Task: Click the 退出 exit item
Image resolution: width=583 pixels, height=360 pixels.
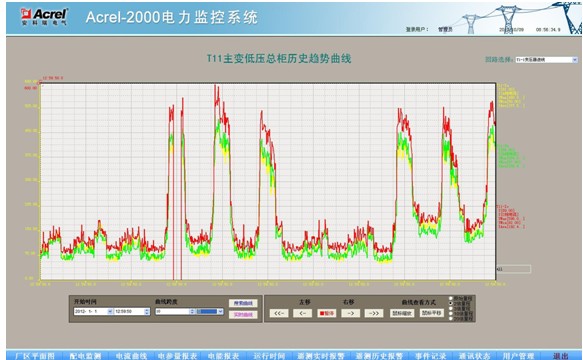Action: (560, 356)
